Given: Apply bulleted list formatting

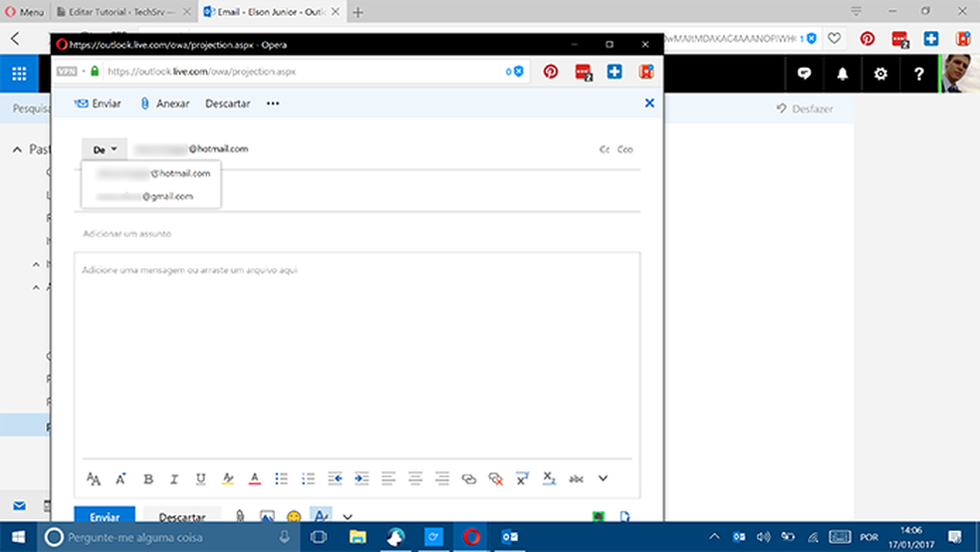Looking at the screenshot, I should pos(281,479).
